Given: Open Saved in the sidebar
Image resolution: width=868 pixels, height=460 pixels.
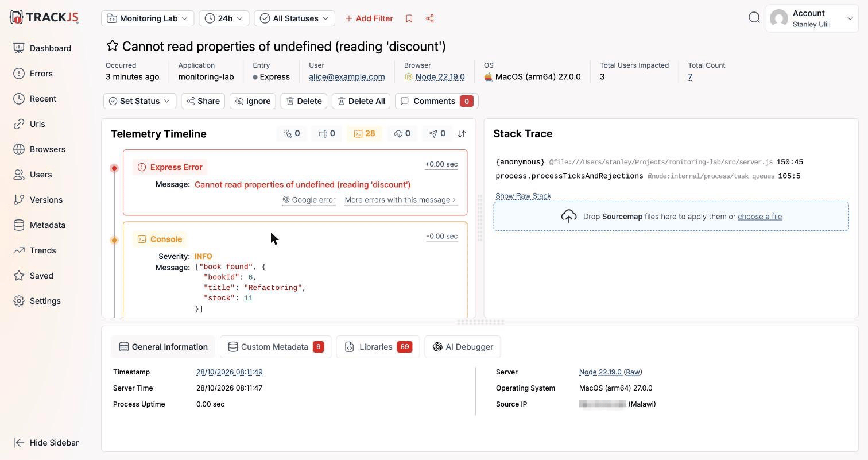Looking at the screenshot, I should click(33, 276).
